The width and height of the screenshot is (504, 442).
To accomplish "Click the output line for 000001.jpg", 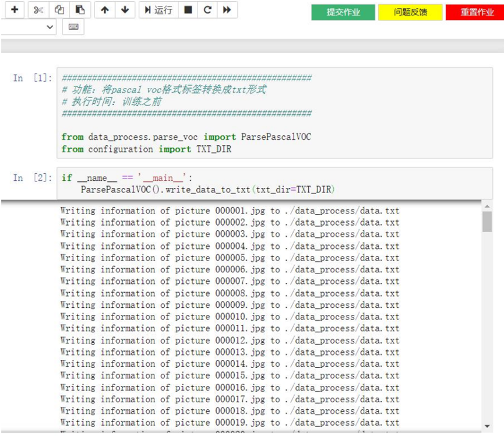I will tap(230, 211).
